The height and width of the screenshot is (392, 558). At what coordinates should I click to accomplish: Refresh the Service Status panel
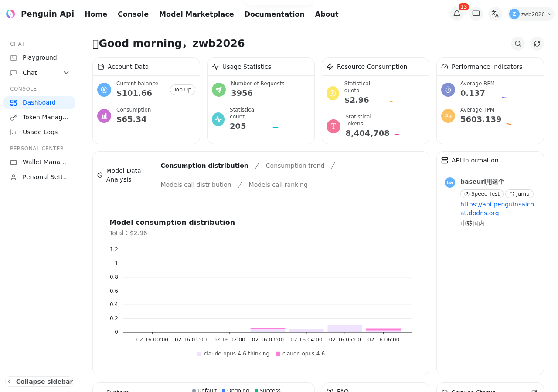click(534, 391)
